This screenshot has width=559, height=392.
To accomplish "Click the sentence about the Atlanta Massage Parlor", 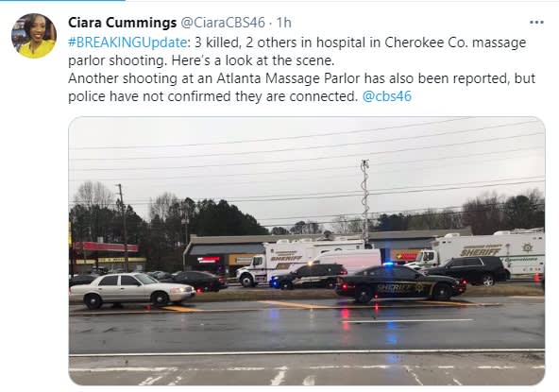I will pos(301,88).
